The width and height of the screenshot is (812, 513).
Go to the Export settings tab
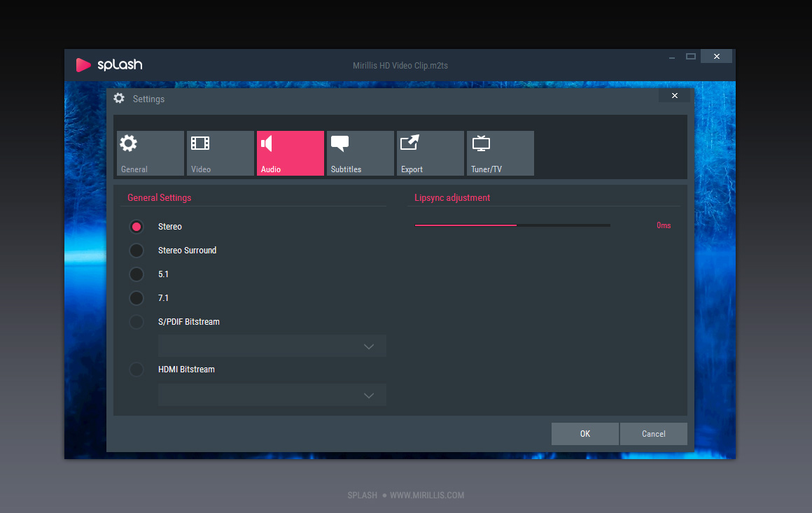(430, 153)
